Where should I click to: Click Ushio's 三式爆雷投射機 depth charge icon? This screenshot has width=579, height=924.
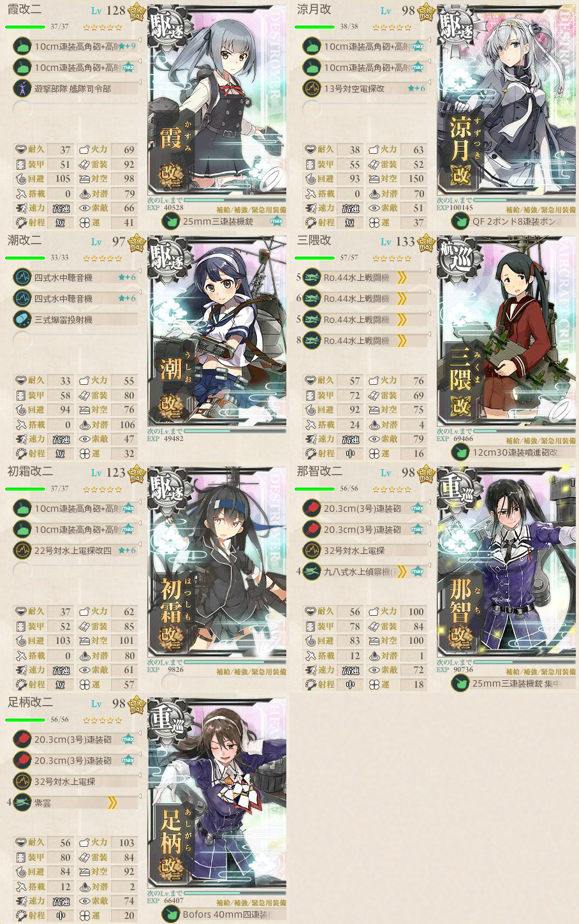[22, 319]
